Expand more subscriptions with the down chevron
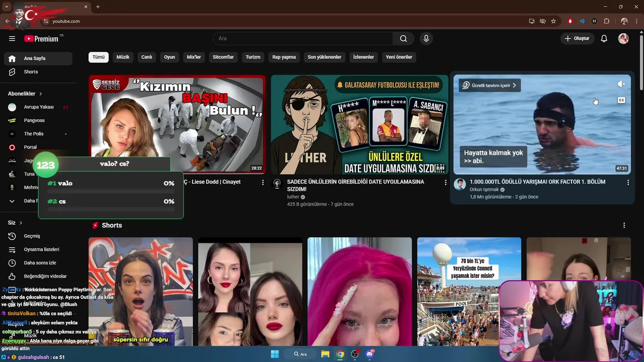 12,201
